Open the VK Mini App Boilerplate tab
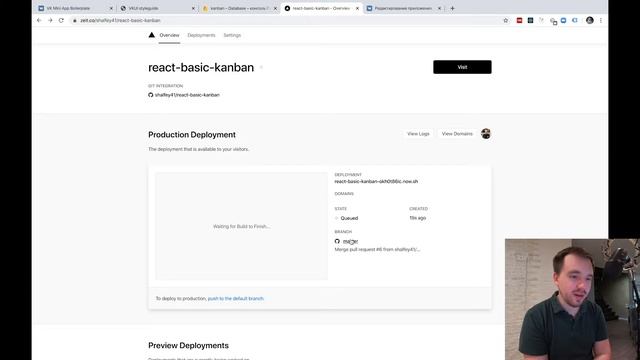 pos(75,8)
